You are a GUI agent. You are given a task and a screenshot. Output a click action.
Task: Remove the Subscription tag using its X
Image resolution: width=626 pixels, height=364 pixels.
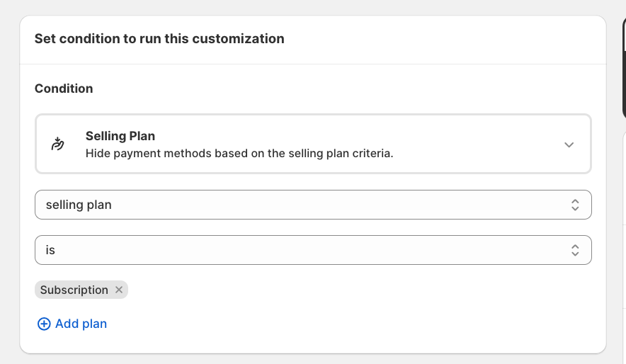(x=119, y=290)
